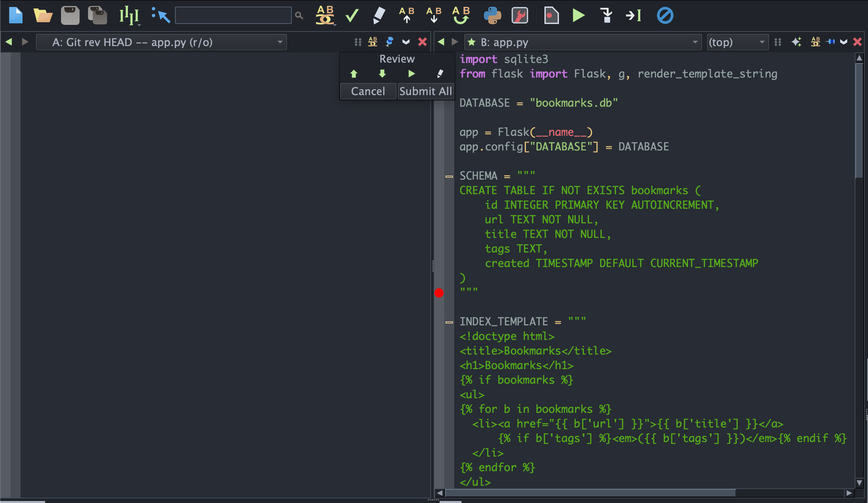The height and width of the screenshot is (503, 868).
Task: Click the '<h1>Bookmarks</h1>' line
Action: pyautogui.click(x=516, y=365)
